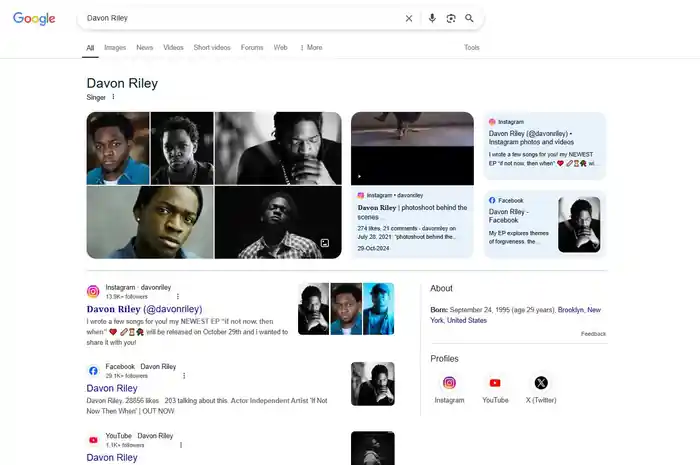Open blue-tinted Instagram result preview image
The image size is (700, 465).
379,309
